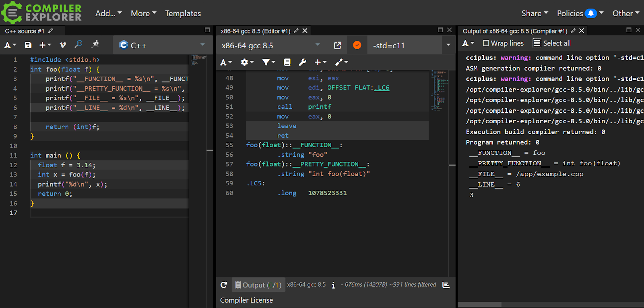
Task: Click the save source floppy disk icon
Action: (x=28, y=45)
